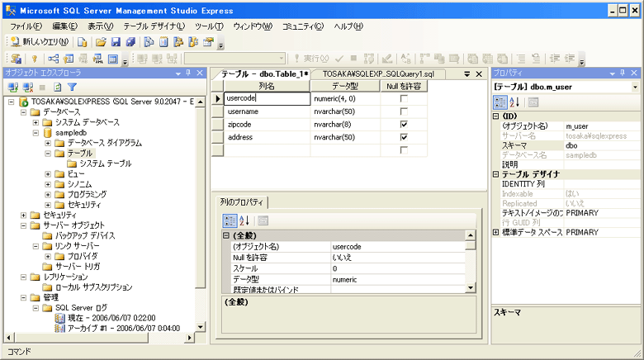Expand the システム データベース node
Viewport: 644px width, 360px height.
click(x=36, y=122)
